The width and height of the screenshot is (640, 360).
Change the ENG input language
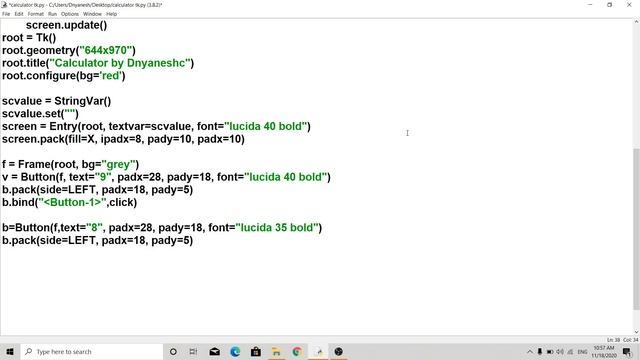point(582,351)
